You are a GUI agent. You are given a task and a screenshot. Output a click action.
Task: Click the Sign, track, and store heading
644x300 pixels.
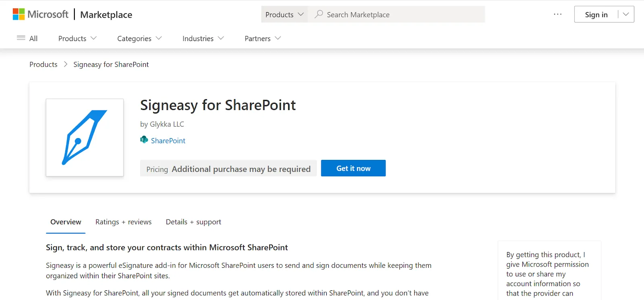[167, 247]
